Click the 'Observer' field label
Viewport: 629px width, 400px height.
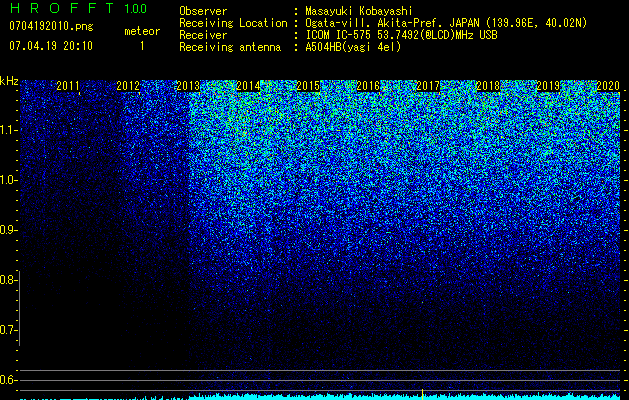pyautogui.click(x=203, y=11)
